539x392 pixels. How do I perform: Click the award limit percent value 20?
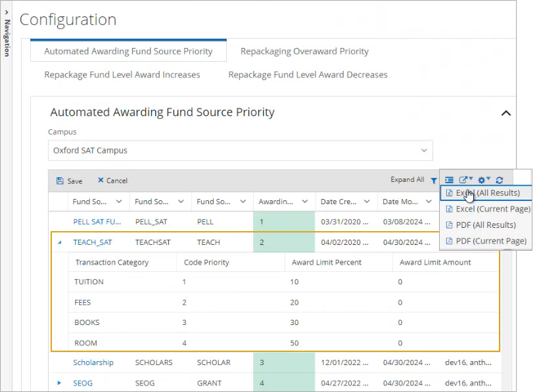pyautogui.click(x=294, y=303)
